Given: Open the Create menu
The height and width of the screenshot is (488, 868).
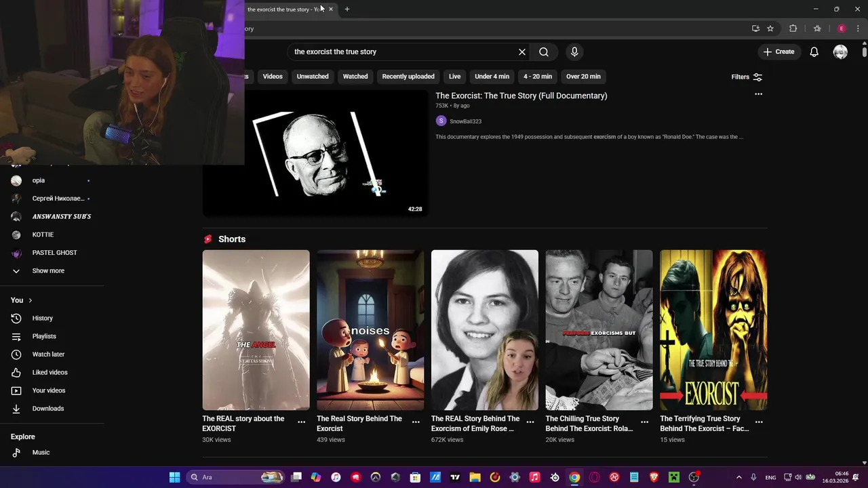Looking at the screenshot, I should point(778,52).
